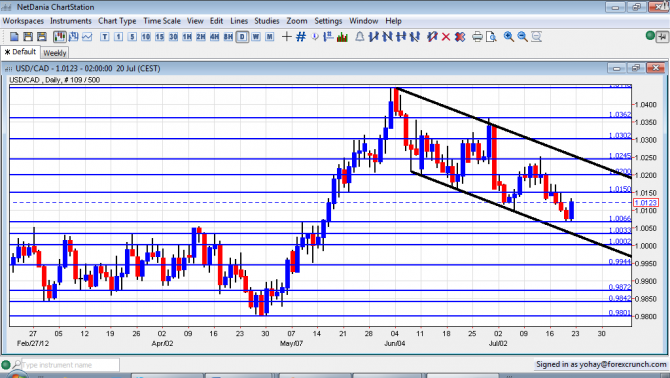This screenshot has height=378, width=670.
Task: Toggle the 4H timeframe button
Action: (x=215, y=37)
